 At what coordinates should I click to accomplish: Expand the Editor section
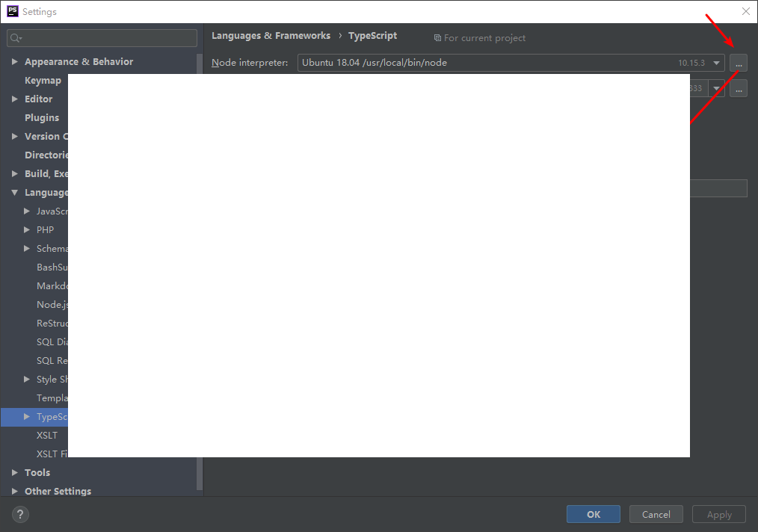pyautogui.click(x=14, y=99)
